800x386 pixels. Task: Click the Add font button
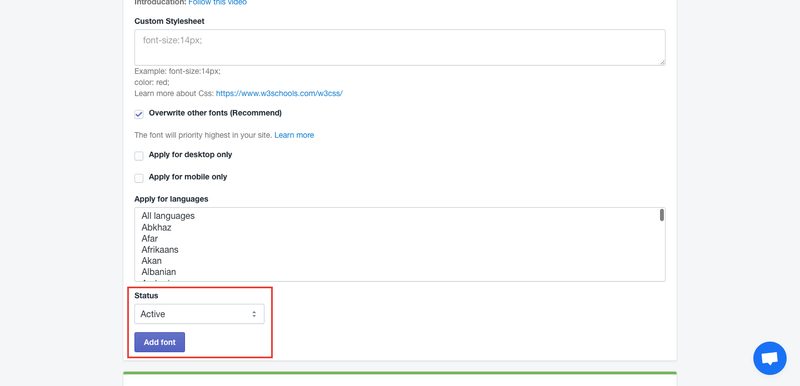[x=160, y=342]
